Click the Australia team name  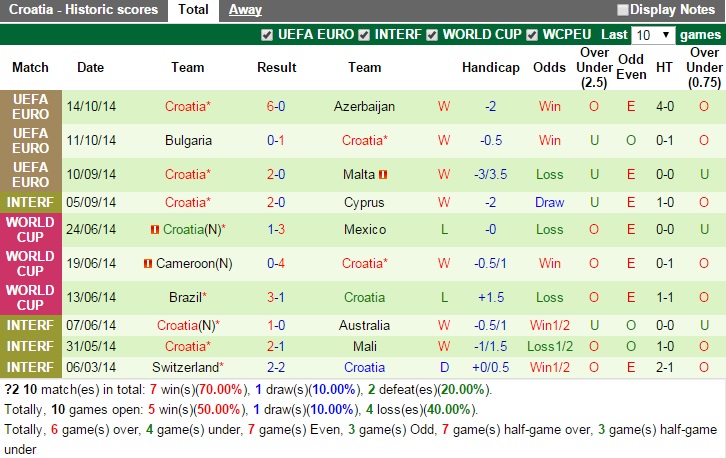click(x=364, y=325)
